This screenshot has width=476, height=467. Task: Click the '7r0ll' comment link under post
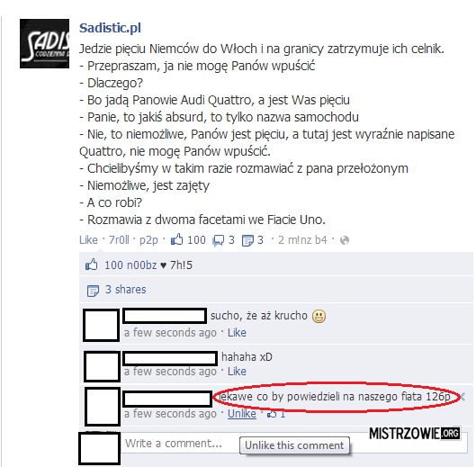(x=119, y=240)
